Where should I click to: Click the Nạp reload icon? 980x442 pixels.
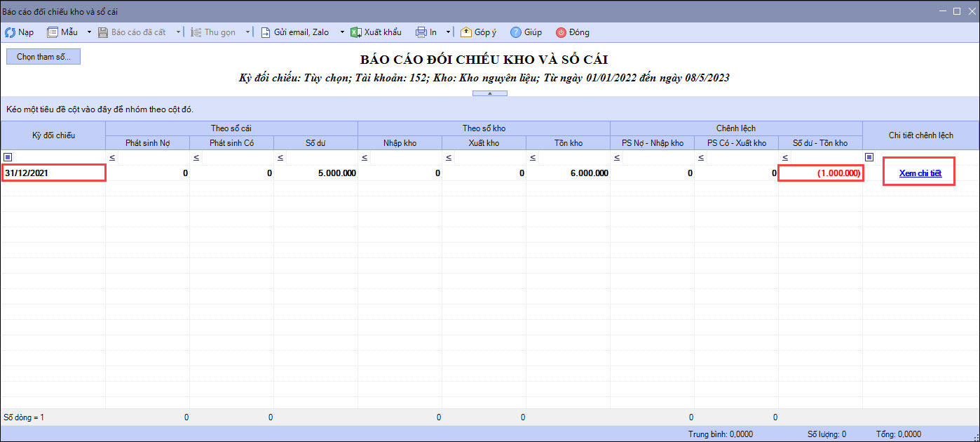pos(11,32)
